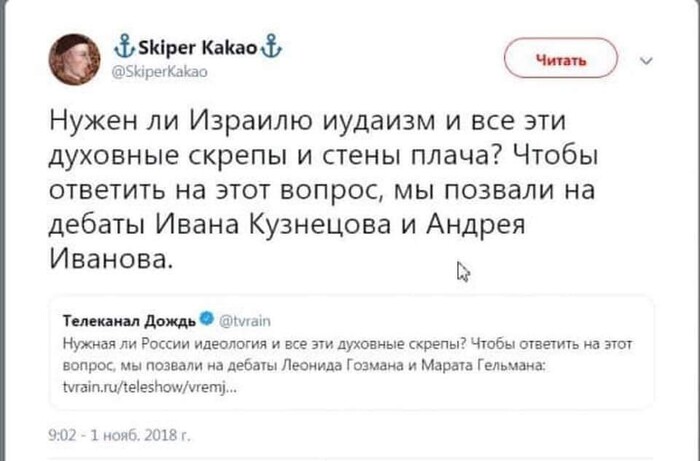This screenshot has width=700, height=461.
Task: Open the quoted tweet text body
Action: (347, 355)
